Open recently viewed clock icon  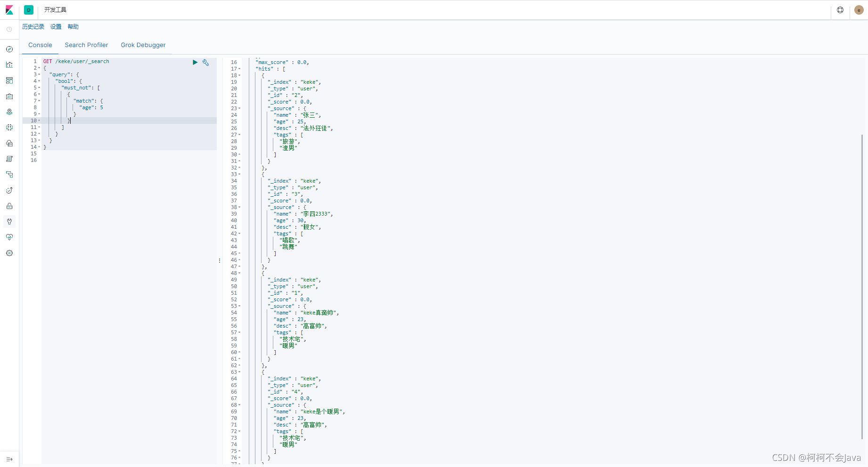pyautogui.click(x=9, y=29)
